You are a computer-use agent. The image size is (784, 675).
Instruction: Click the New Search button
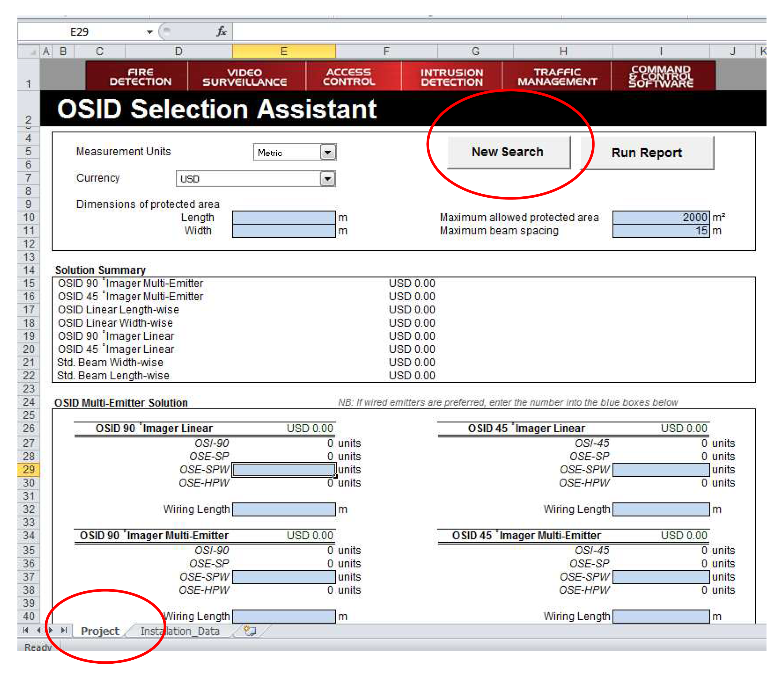(508, 152)
